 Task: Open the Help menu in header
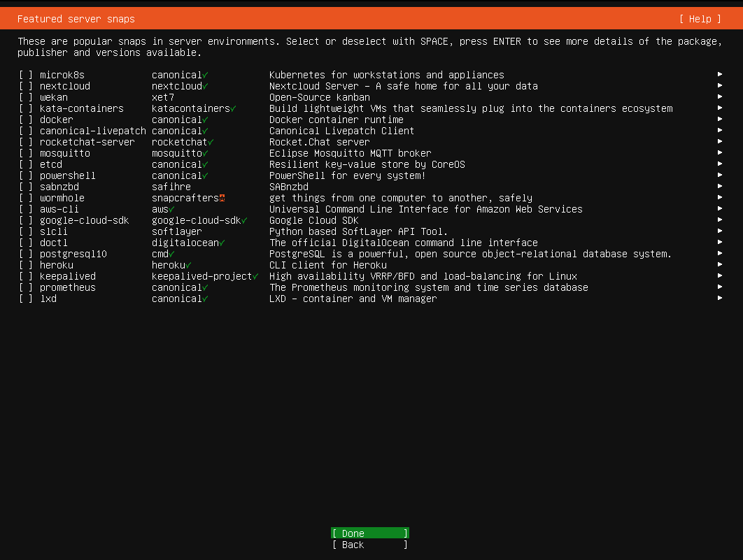click(700, 19)
